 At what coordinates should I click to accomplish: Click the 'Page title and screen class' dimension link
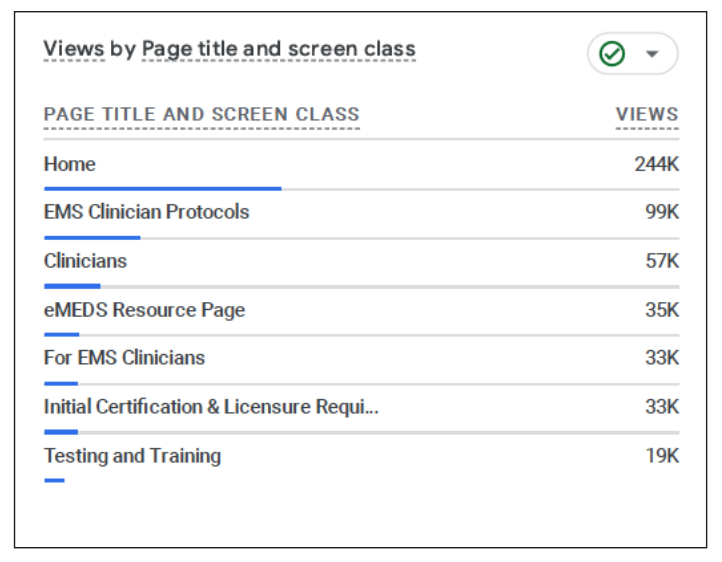[278, 49]
